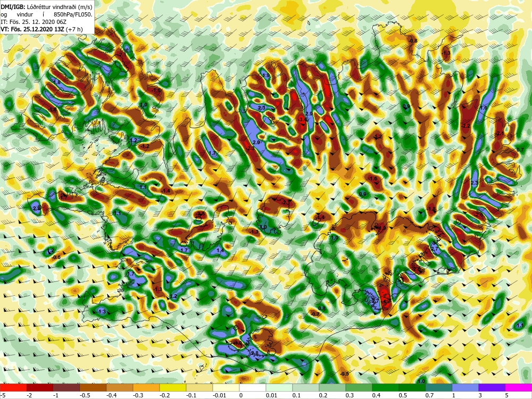
Task: Select the '1.4' value label on the map
Action: pos(220,251)
